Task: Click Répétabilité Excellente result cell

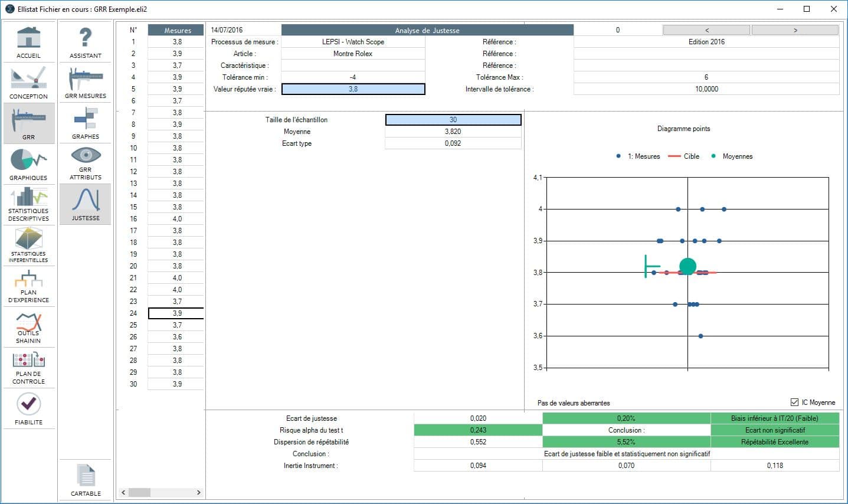Action: [775, 442]
